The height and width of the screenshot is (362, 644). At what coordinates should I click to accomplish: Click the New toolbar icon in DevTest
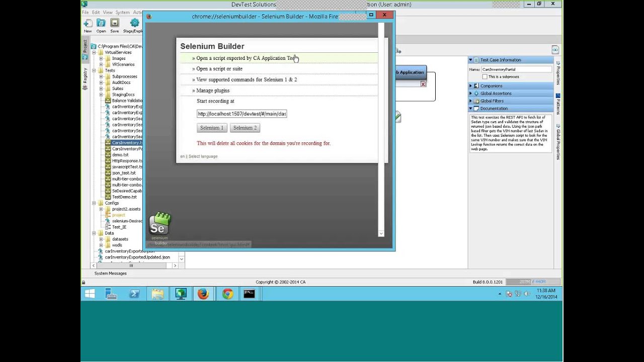pyautogui.click(x=88, y=23)
